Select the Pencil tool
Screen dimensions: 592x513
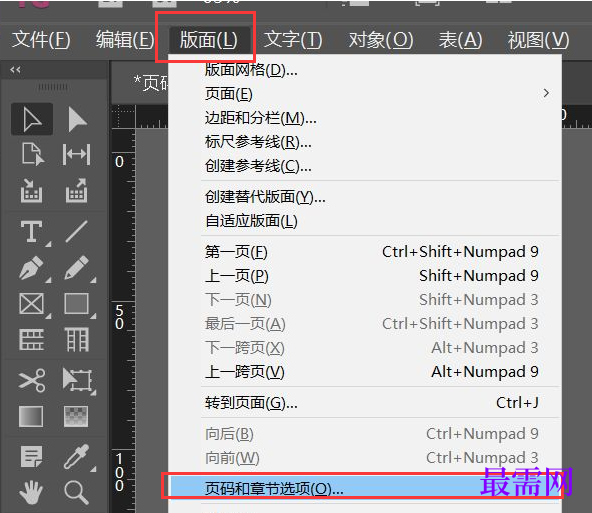coord(77,268)
